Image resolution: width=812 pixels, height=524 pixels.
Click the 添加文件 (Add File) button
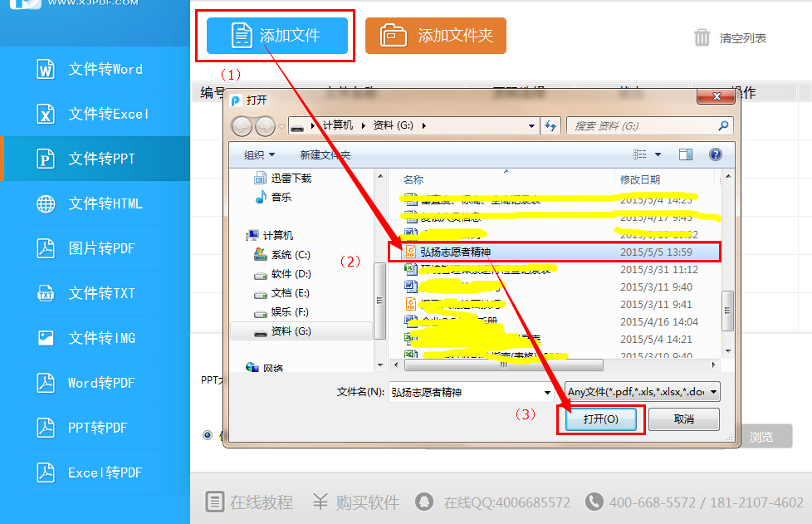(277, 36)
